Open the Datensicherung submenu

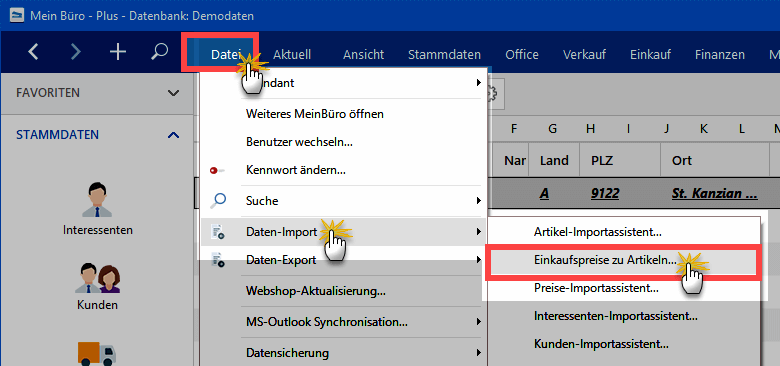pyautogui.click(x=344, y=353)
